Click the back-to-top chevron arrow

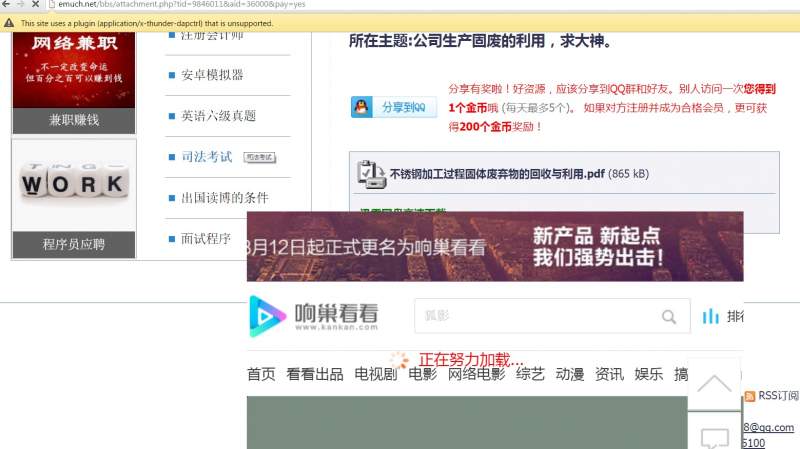714,384
